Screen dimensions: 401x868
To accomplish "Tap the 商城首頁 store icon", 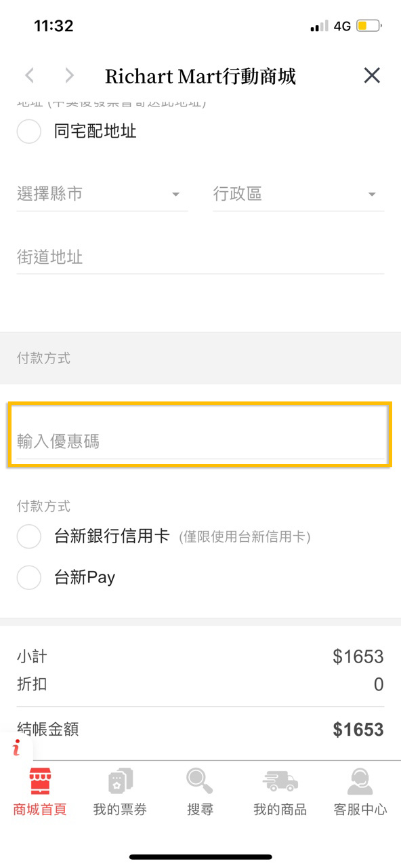I will (40, 781).
